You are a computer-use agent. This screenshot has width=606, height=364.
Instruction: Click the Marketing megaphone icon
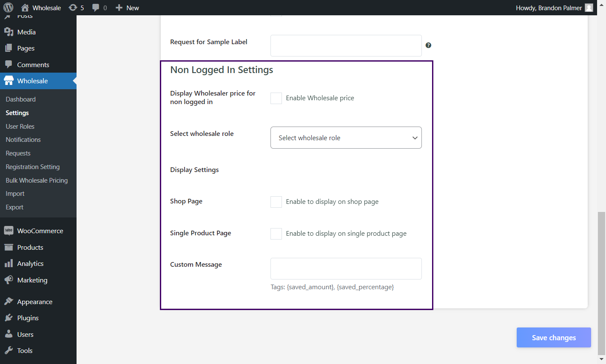9,280
